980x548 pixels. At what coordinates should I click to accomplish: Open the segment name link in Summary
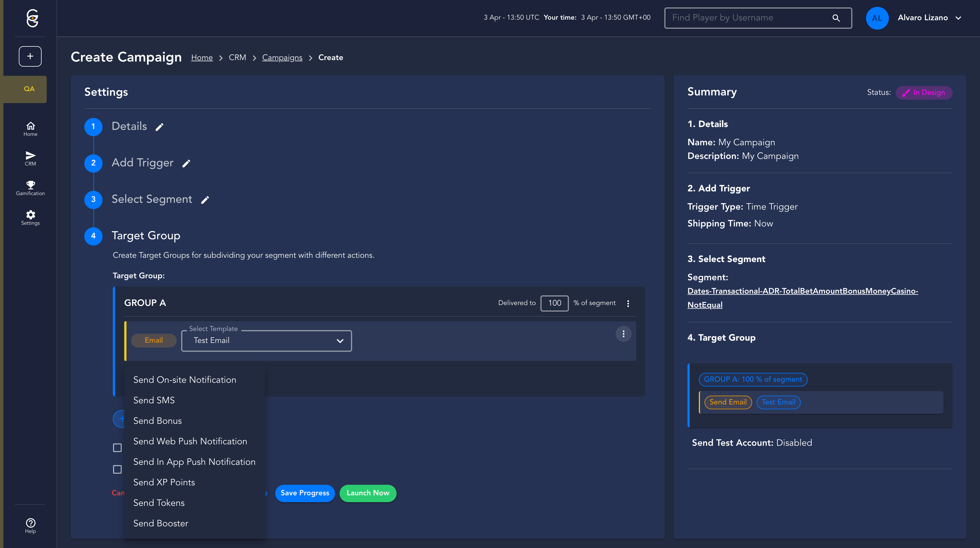(802, 291)
